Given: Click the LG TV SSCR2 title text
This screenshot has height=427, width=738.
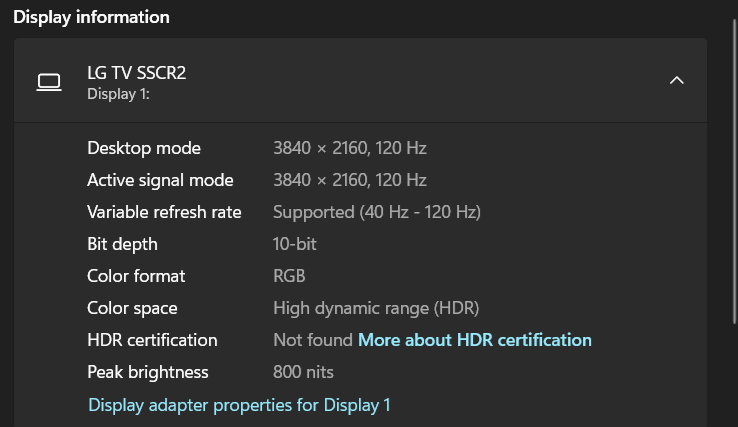Looking at the screenshot, I should [x=136, y=73].
